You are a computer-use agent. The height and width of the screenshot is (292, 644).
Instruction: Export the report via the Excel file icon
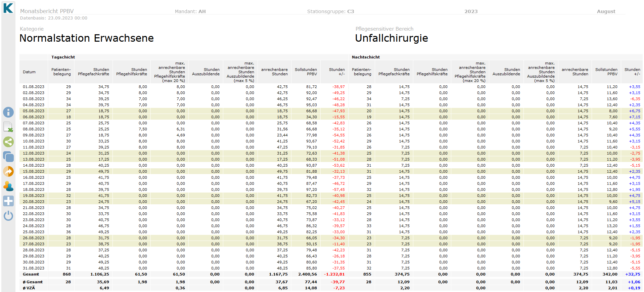(8, 127)
